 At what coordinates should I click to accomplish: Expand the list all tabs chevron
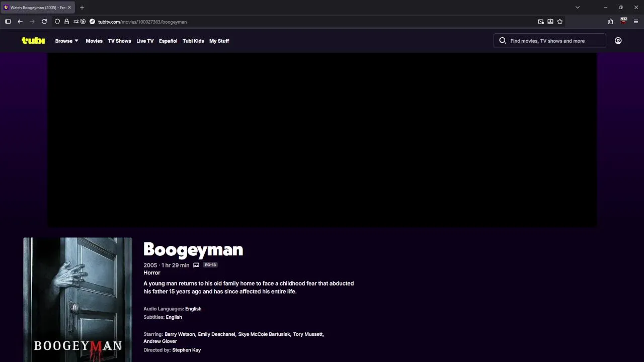point(578,8)
